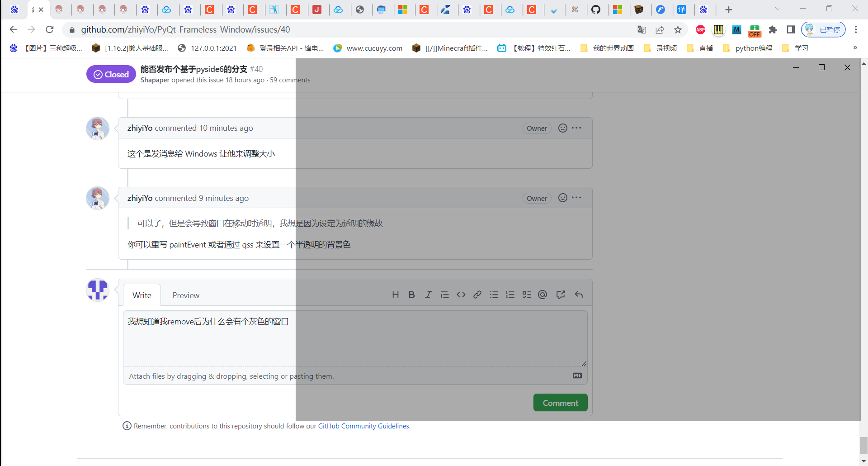The height and width of the screenshot is (466, 868).
Task: Select the Write tab
Action: [x=142, y=295]
